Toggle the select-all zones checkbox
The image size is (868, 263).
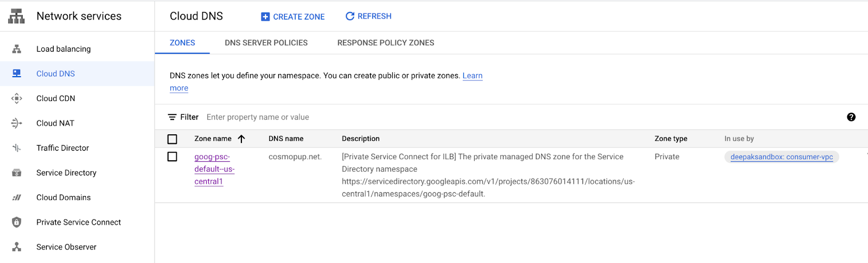pos(173,139)
